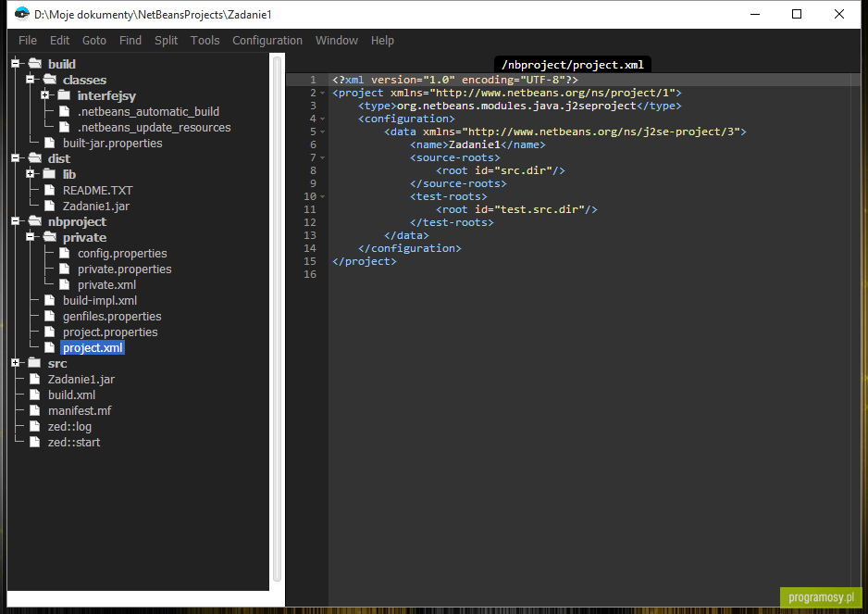This screenshot has width=868, height=614.
Task: Open build-impl.xml file
Action: click(x=100, y=300)
